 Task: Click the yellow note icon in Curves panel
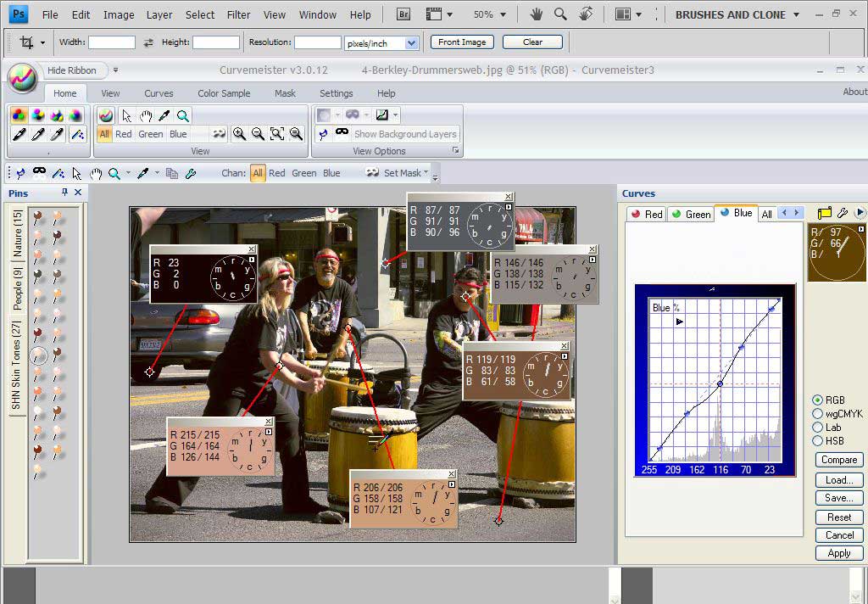(825, 213)
